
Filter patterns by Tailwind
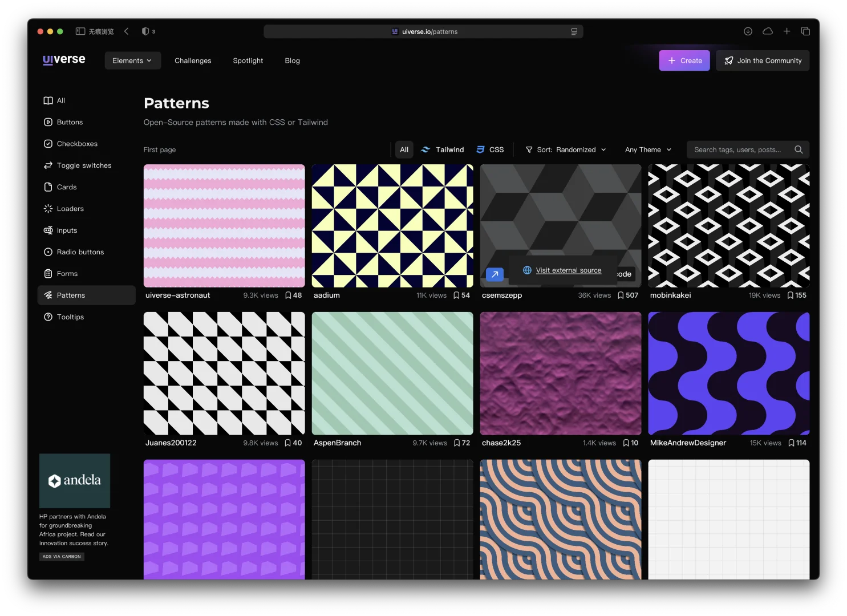pyautogui.click(x=442, y=149)
